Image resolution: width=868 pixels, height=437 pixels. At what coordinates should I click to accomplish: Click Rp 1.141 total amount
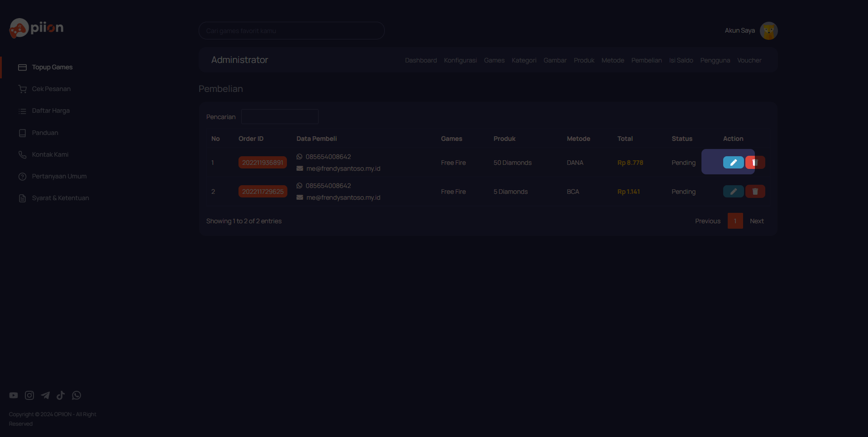(x=629, y=192)
